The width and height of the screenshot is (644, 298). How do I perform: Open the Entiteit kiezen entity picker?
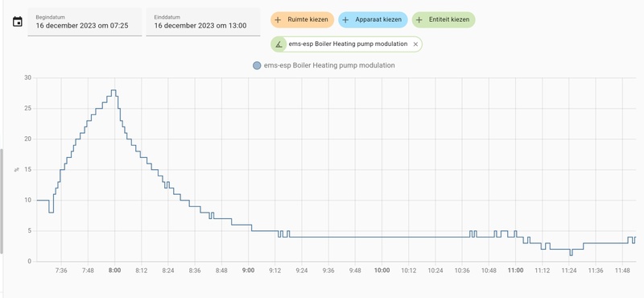tap(444, 19)
